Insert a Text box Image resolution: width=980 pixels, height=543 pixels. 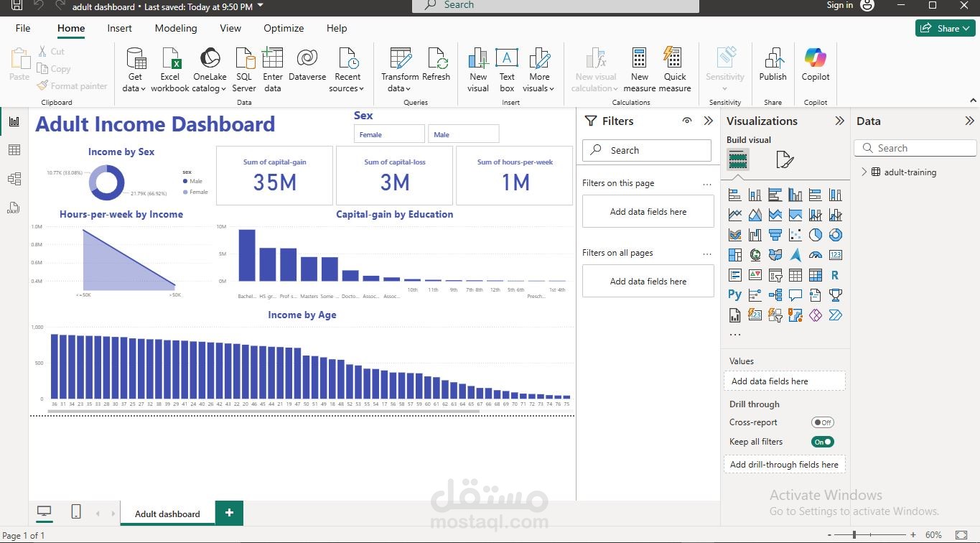click(507, 70)
